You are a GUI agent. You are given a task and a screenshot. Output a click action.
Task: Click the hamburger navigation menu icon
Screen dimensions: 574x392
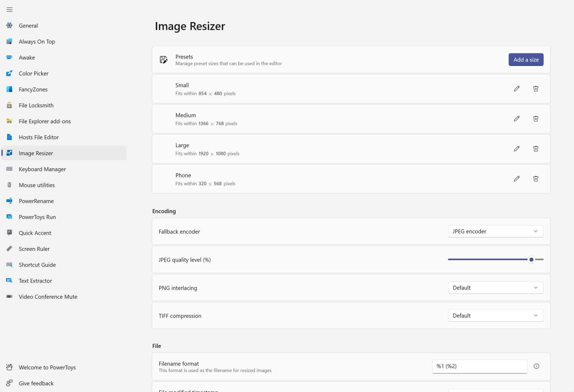[x=10, y=10]
